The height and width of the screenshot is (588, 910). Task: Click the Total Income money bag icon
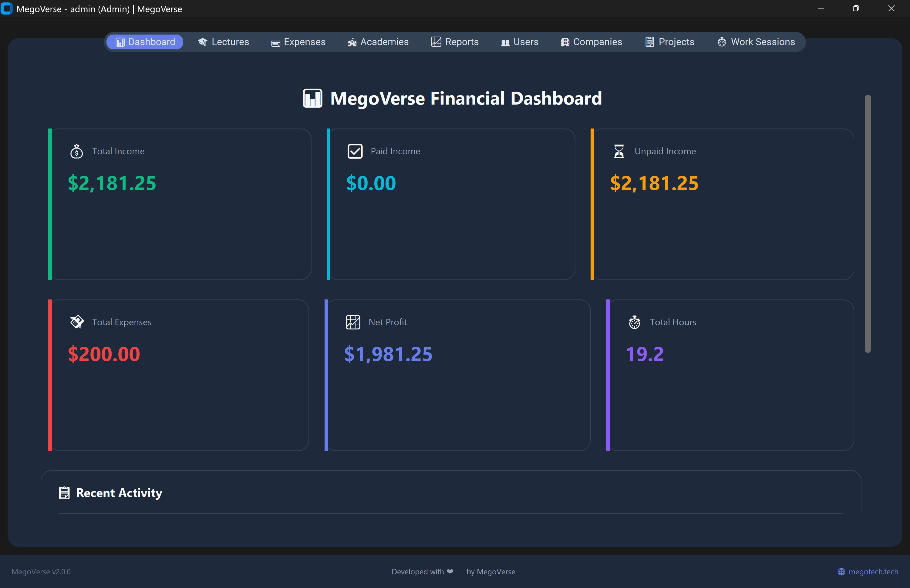point(76,151)
